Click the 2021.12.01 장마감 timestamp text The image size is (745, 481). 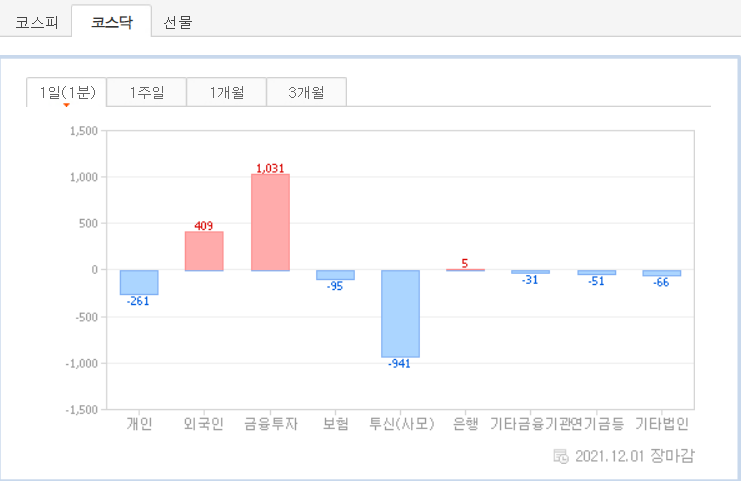635,456
